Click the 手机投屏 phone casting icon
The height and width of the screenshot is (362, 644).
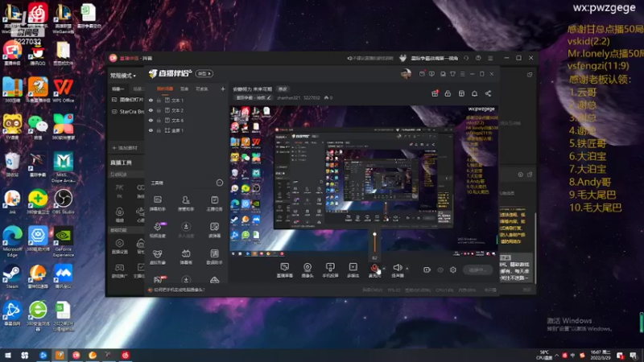[x=330, y=267]
